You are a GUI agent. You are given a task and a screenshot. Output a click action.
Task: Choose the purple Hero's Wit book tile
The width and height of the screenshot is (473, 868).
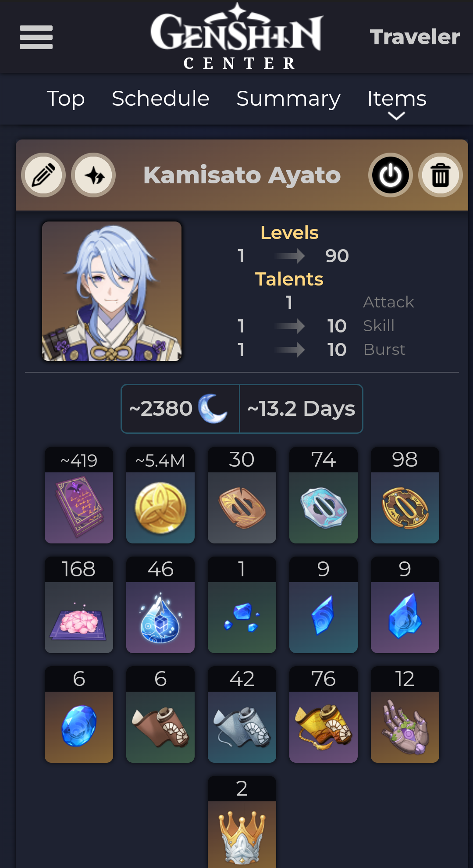[79, 495]
